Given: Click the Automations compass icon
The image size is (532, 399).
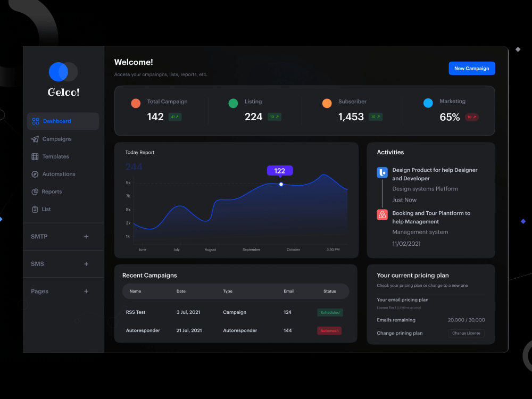Looking at the screenshot, I should tap(35, 174).
